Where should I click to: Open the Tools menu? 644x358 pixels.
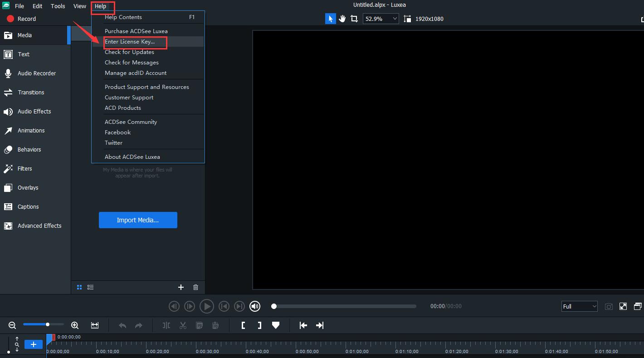pos(58,6)
